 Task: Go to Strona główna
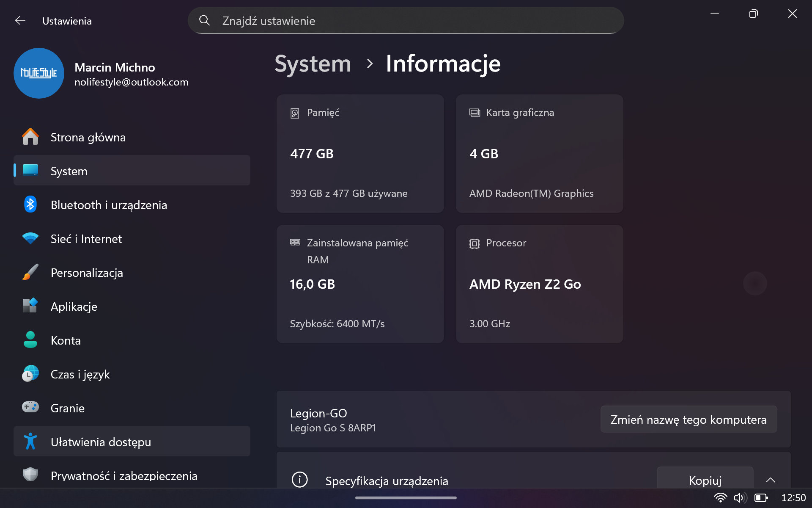pyautogui.click(x=88, y=137)
